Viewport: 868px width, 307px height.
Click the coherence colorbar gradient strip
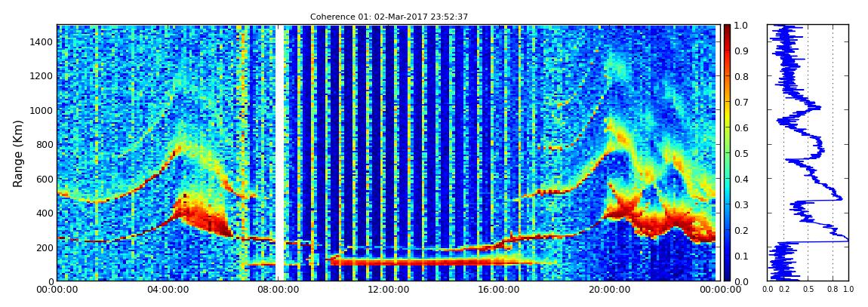click(726, 152)
